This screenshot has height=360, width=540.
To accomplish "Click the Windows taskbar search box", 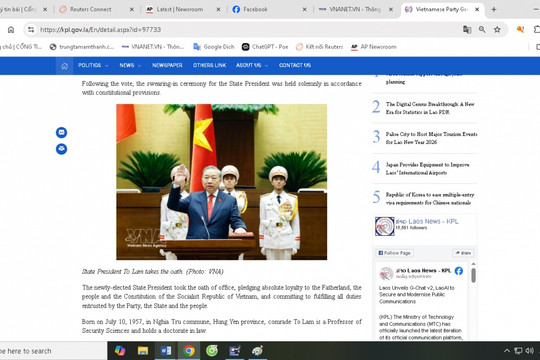I will 53,351.
